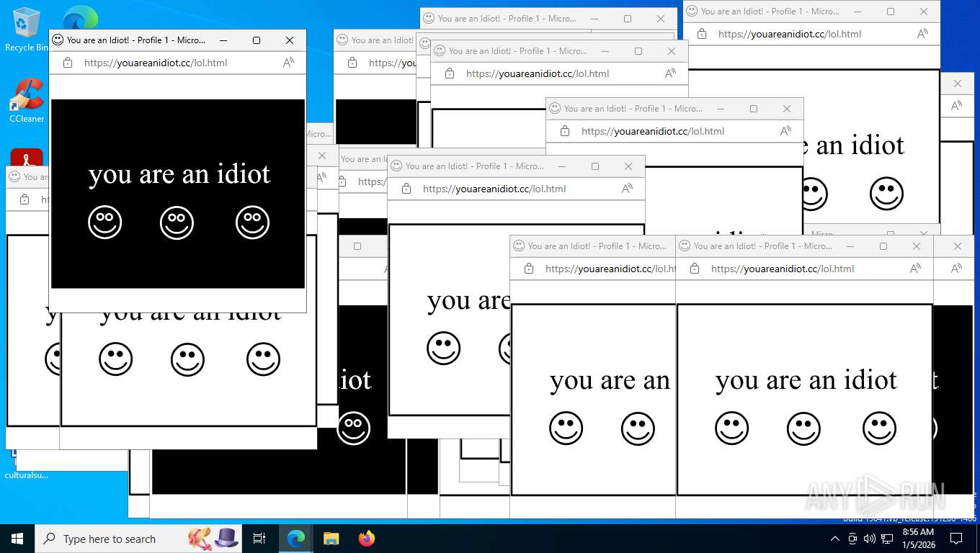Click Read aloud icon next to 'an idiot' text
980x553 pixels.
pos(785,131)
